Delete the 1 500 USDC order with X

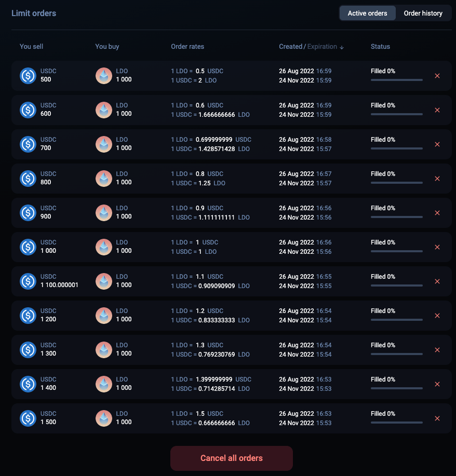(x=437, y=418)
